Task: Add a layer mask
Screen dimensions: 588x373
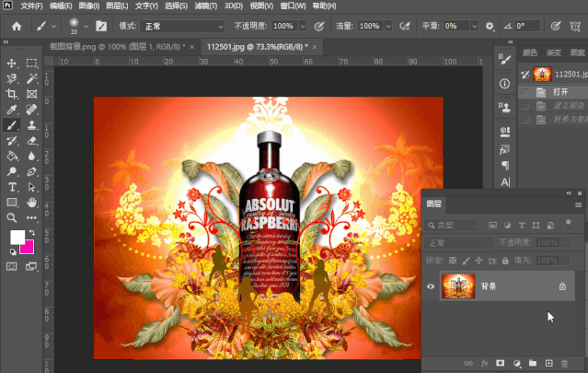Action: pyautogui.click(x=501, y=365)
